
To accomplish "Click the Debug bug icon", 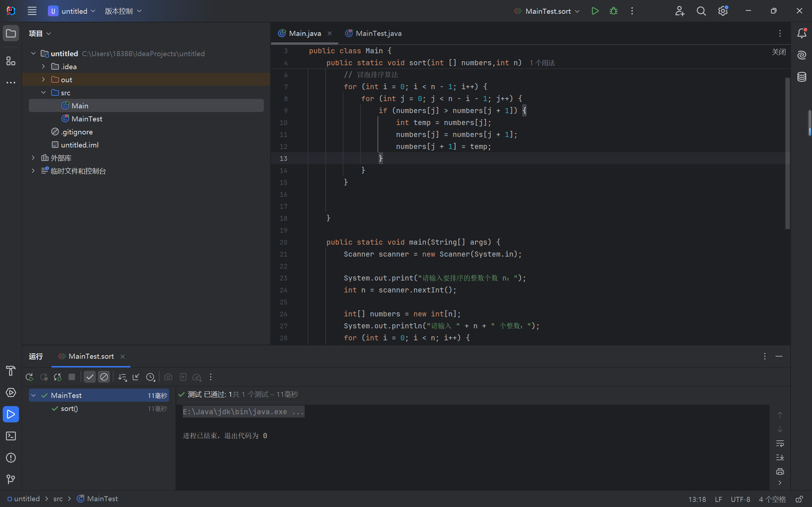I will coord(614,11).
